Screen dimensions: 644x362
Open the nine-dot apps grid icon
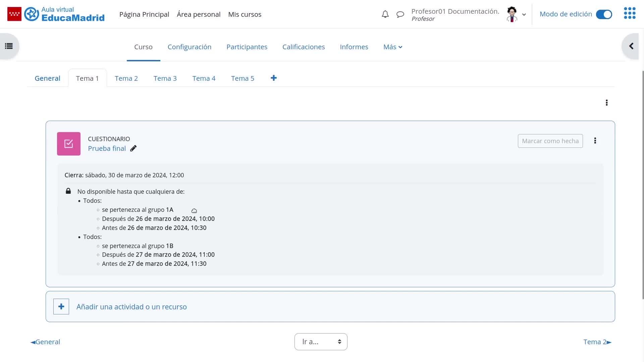pos(630,13)
